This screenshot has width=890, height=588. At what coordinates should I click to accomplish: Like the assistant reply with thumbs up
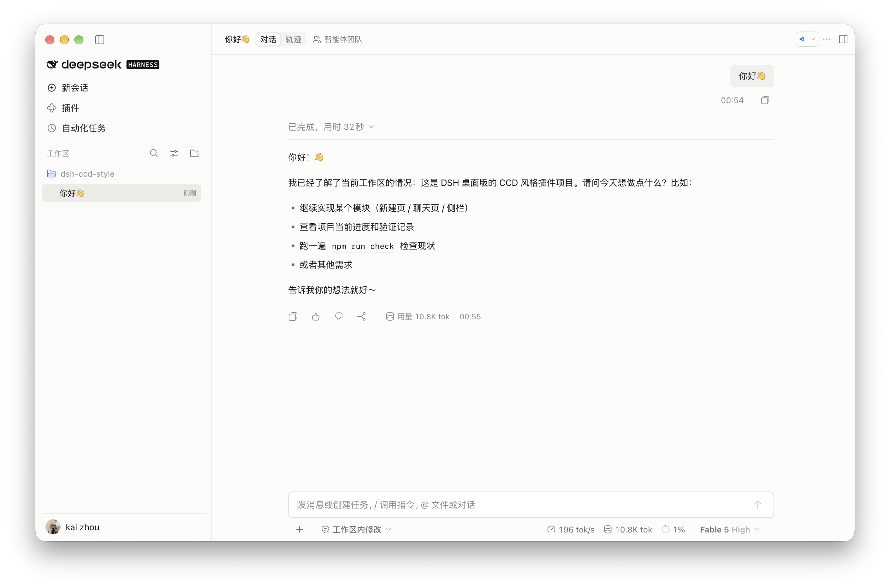click(x=316, y=317)
